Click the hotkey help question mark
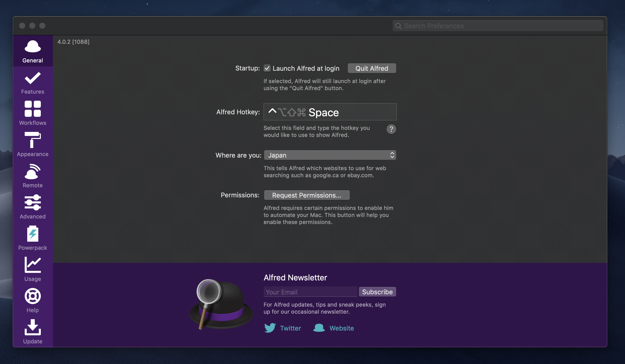Image resolution: width=625 pixels, height=364 pixels. pos(391,129)
